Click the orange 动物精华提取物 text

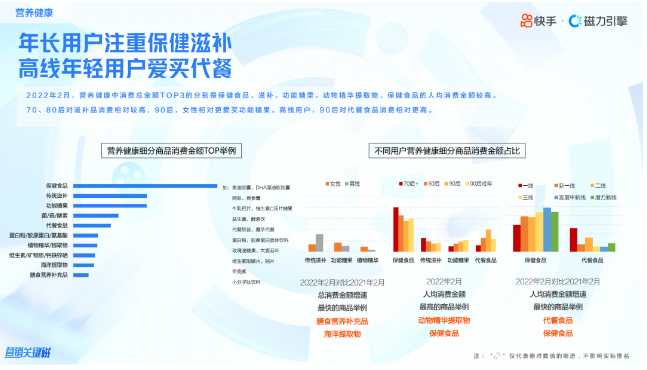tap(444, 321)
